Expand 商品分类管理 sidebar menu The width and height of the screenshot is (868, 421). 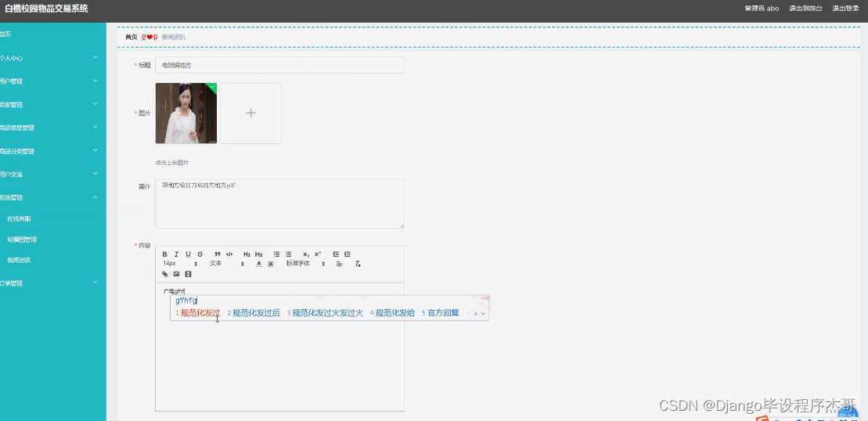coord(53,150)
